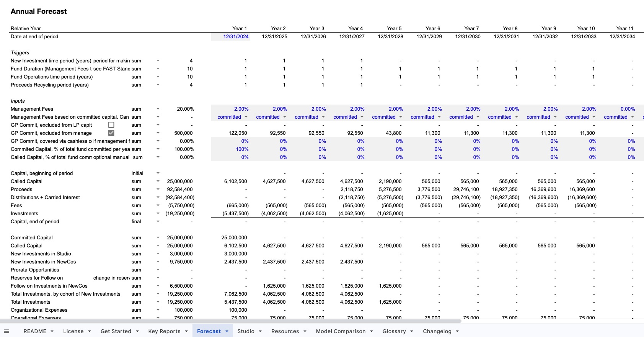Open the Resources sheet tab

click(285, 331)
